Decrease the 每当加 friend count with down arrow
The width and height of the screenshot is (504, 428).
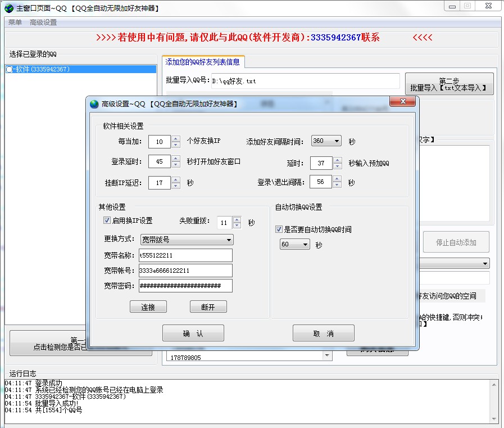click(175, 145)
